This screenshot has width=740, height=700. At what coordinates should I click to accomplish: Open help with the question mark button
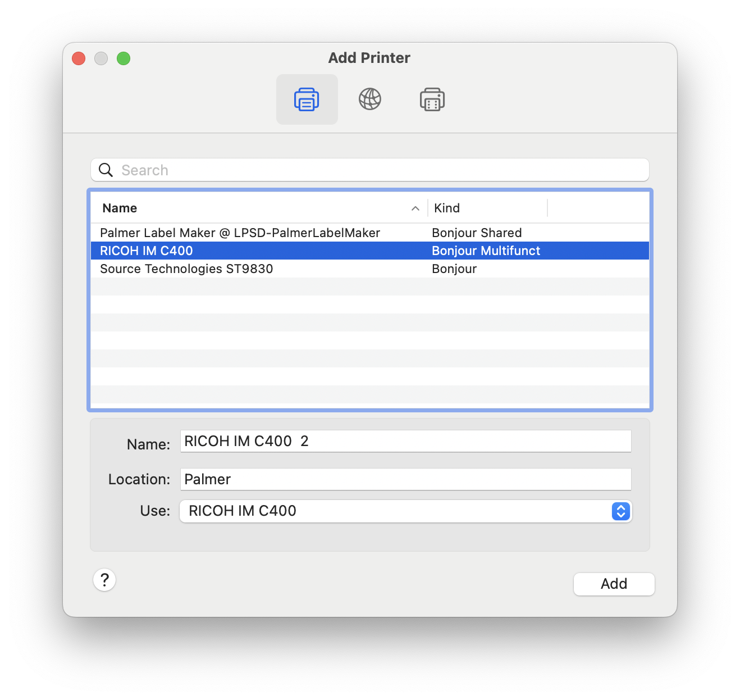coord(104,580)
